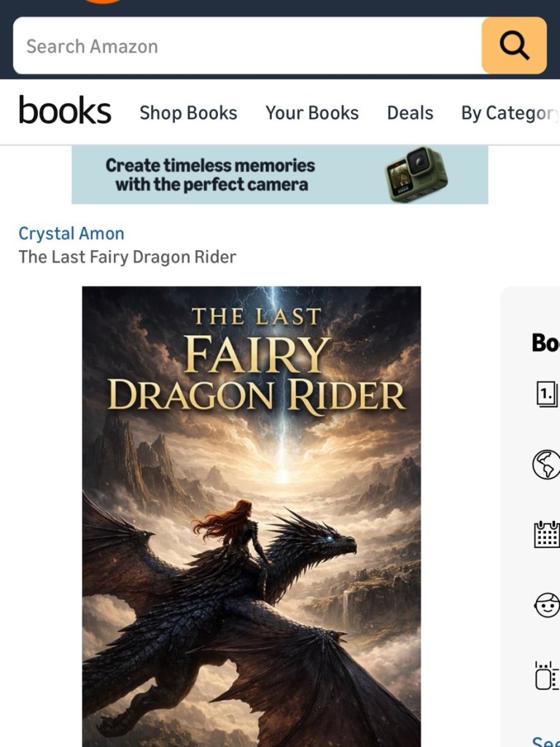This screenshot has height=747, width=560.
Task: Tap the "books" logo
Action: [65, 111]
